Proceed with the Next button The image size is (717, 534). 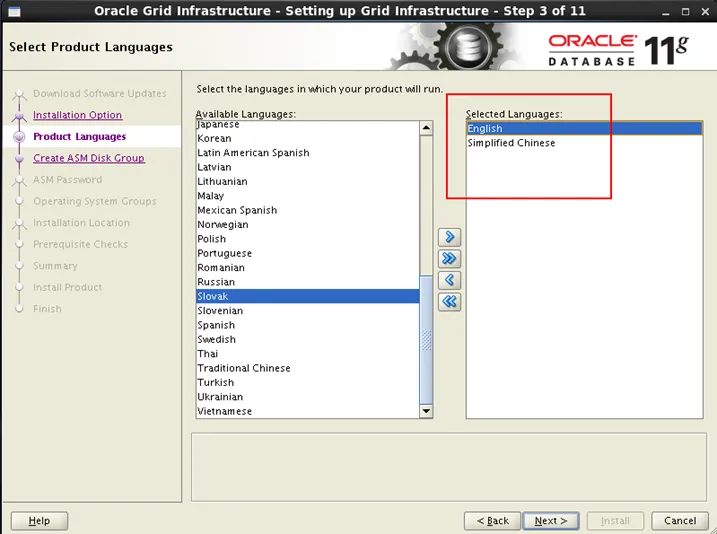[x=551, y=521]
